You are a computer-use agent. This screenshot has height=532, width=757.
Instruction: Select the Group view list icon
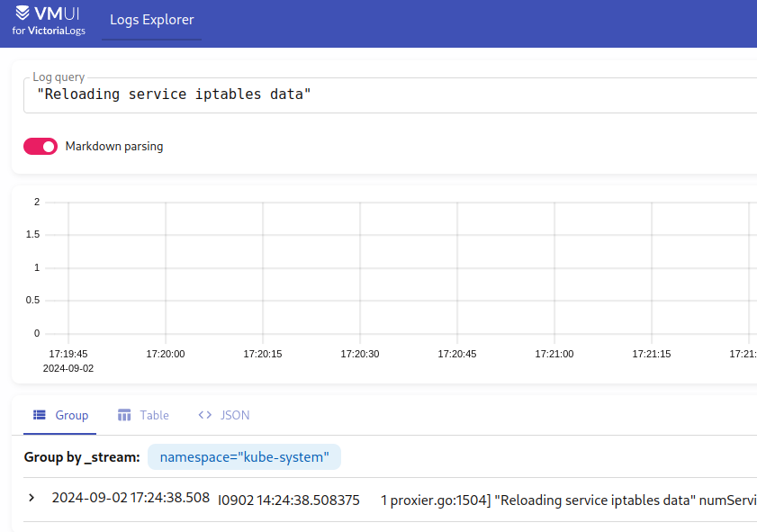[39, 415]
